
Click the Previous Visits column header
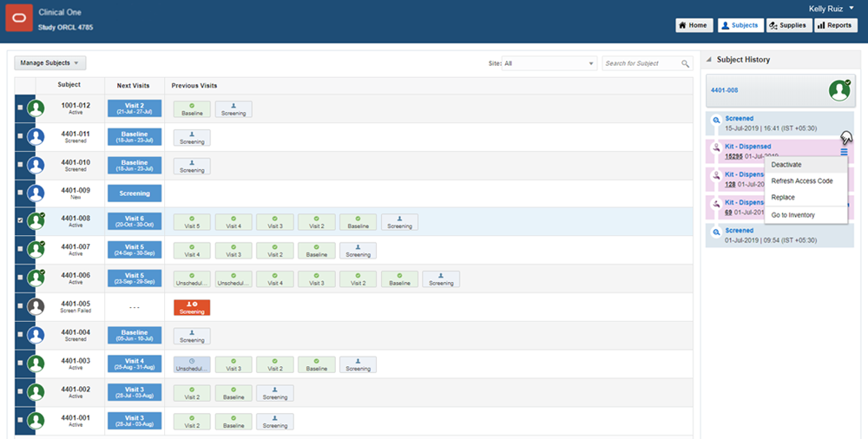pyautogui.click(x=194, y=86)
